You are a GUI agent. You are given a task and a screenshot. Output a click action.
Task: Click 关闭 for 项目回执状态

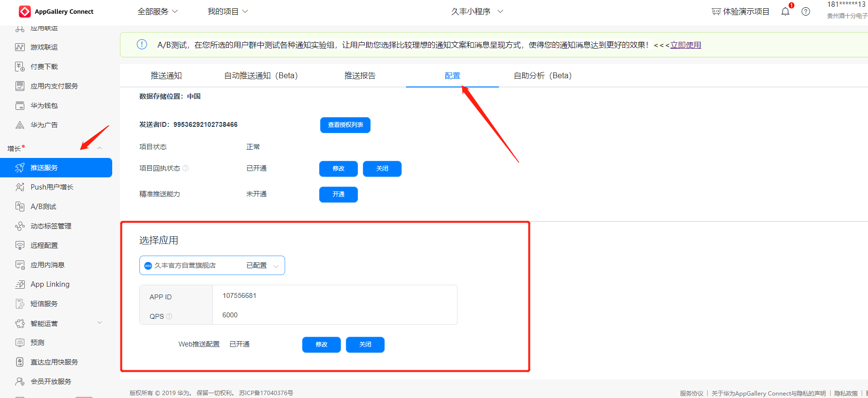coord(382,169)
